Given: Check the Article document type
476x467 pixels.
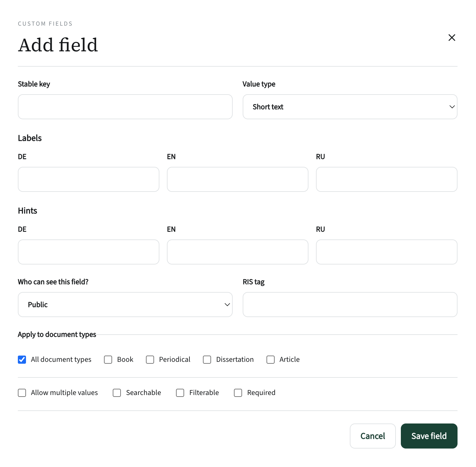Looking at the screenshot, I should tap(271, 360).
